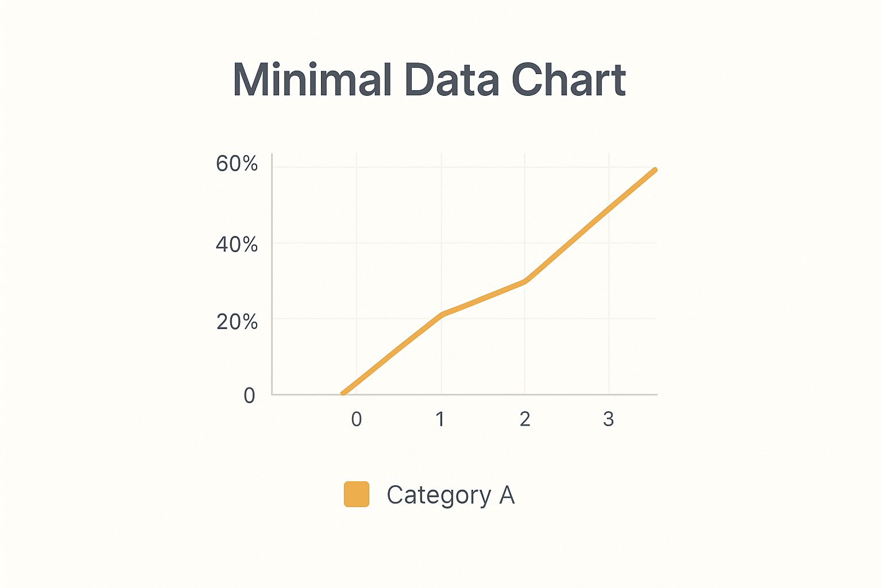Click the orange line midway between 1 and 2

[483, 297]
